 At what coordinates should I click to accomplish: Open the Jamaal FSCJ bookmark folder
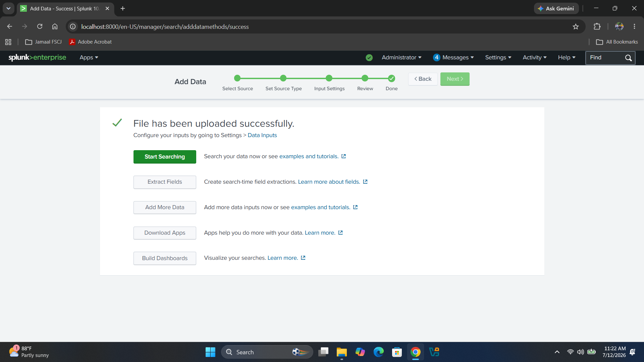[44, 42]
